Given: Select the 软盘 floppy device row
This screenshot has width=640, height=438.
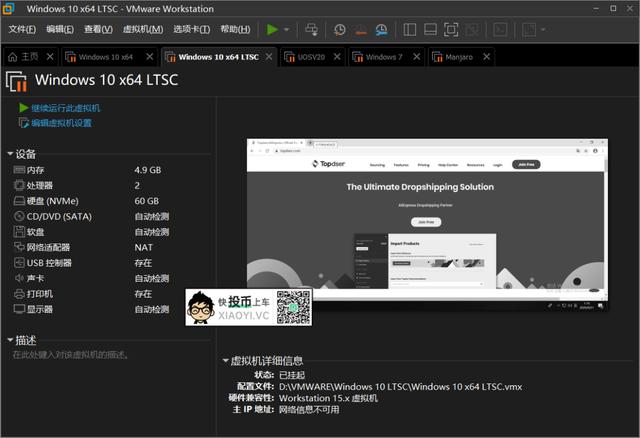Looking at the screenshot, I should pos(110,232).
